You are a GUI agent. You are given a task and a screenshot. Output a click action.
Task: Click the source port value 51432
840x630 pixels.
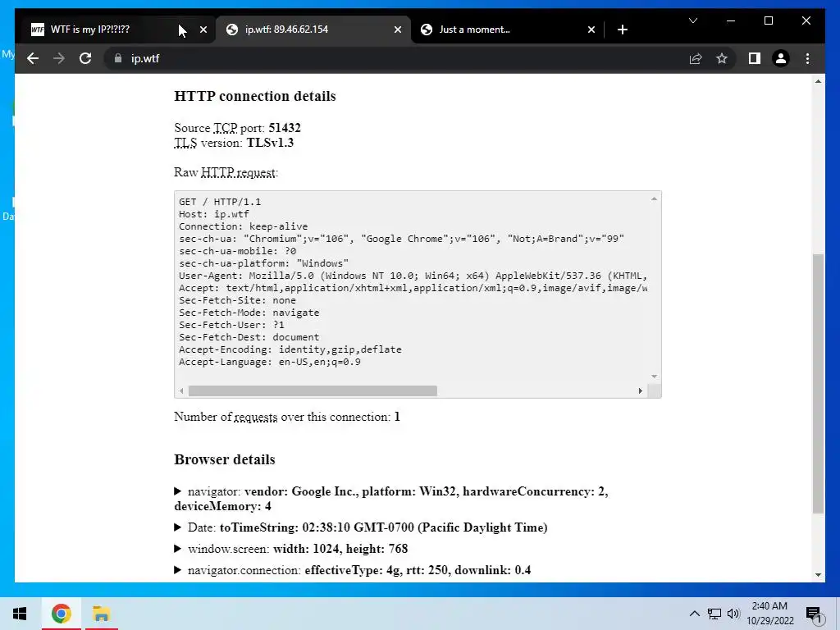click(285, 128)
